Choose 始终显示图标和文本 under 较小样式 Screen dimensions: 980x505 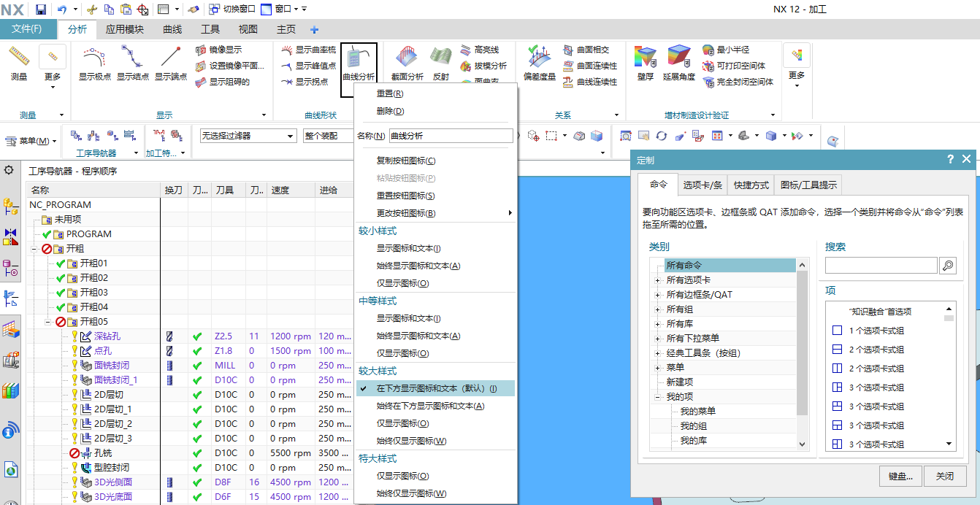(x=435, y=266)
